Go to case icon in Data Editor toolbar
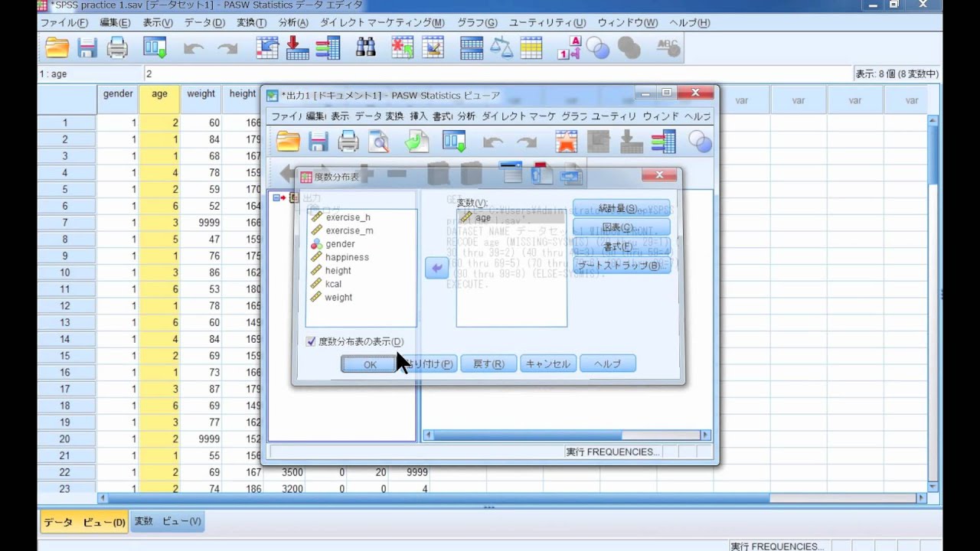This screenshot has width=980, height=551. click(x=267, y=48)
